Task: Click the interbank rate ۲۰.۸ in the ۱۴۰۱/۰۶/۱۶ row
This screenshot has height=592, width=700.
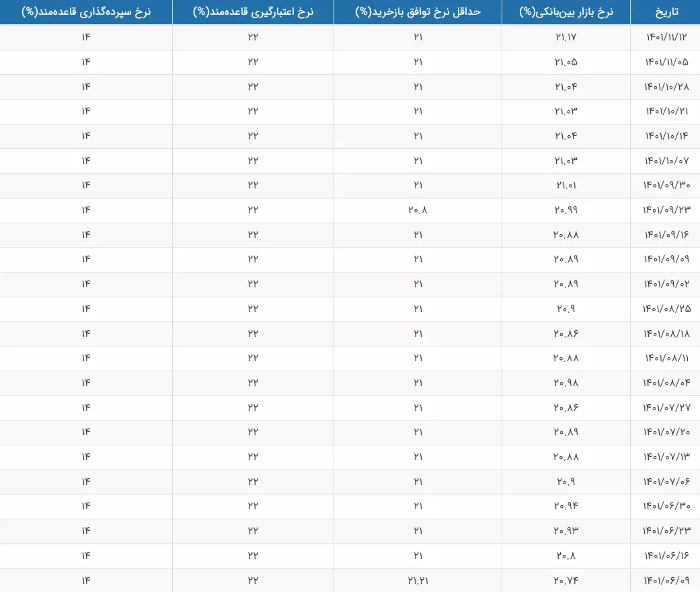Action: pyautogui.click(x=566, y=556)
